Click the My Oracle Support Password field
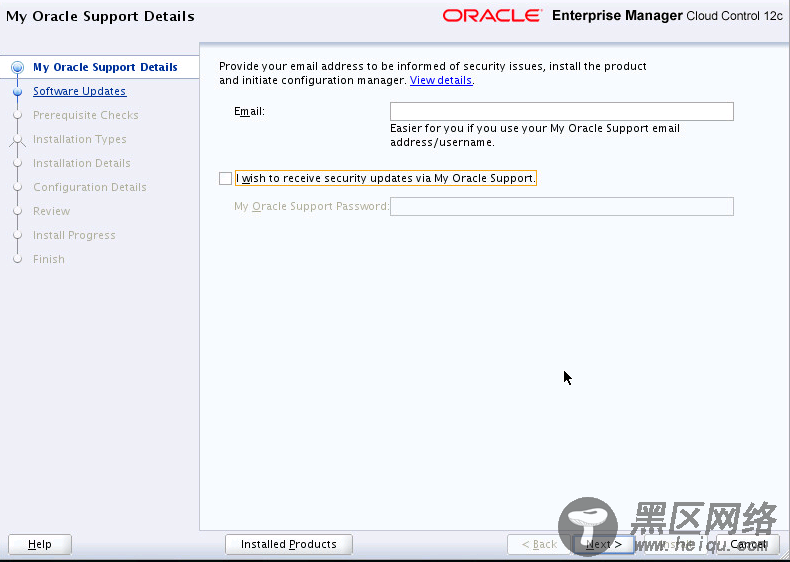Screen dimensions: 790x562 [x=561, y=206]
